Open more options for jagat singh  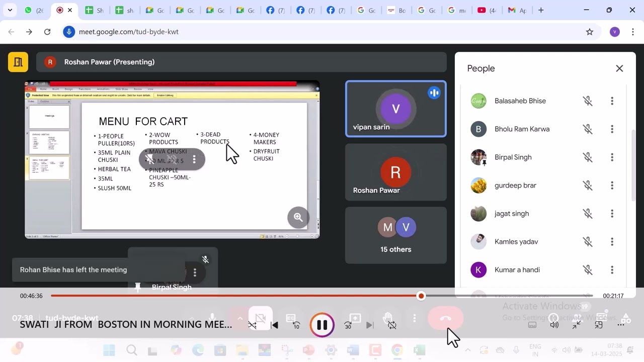click(x=612, y=214)
